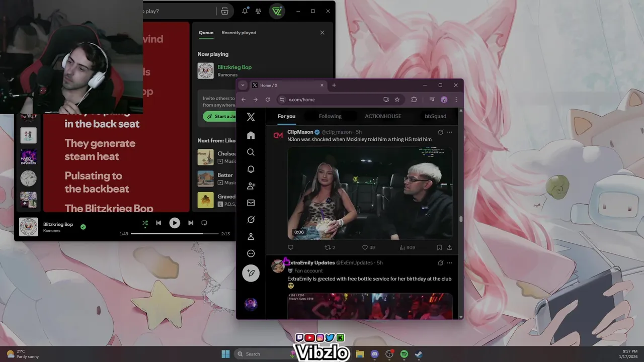Open more options on ClipMason post
Viewport: 644px width, 362px height.
(449, 132)
